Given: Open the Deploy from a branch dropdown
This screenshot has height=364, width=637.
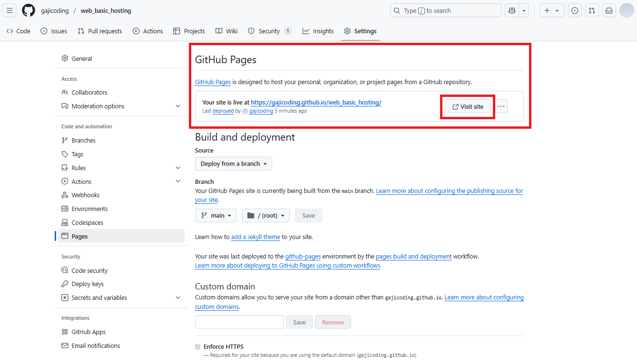Looking at the screenshot, I should [234, 163].
